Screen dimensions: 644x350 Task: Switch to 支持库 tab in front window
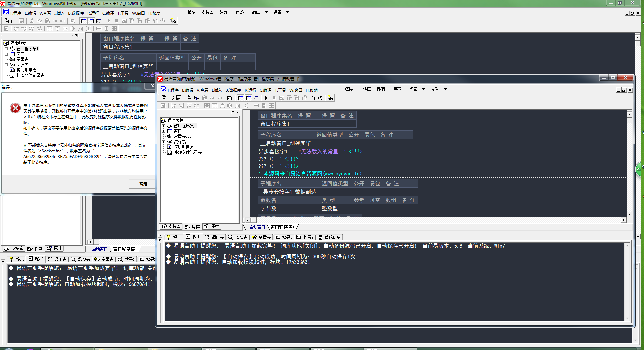point(171,227)
